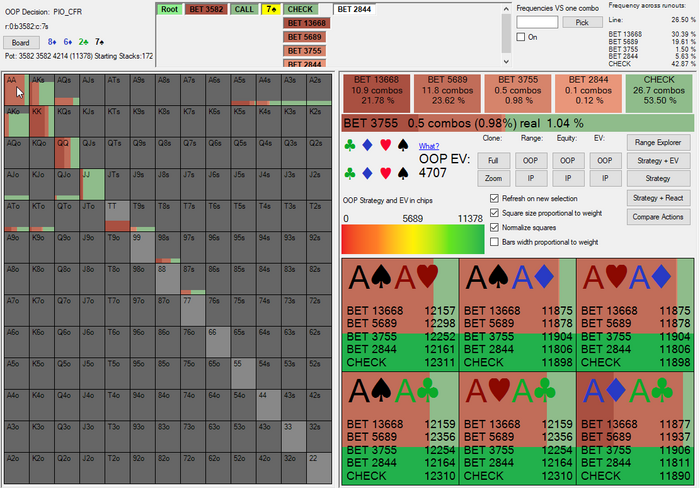
Task: Select the CHECK action summary box
Action: pos(659,93)
